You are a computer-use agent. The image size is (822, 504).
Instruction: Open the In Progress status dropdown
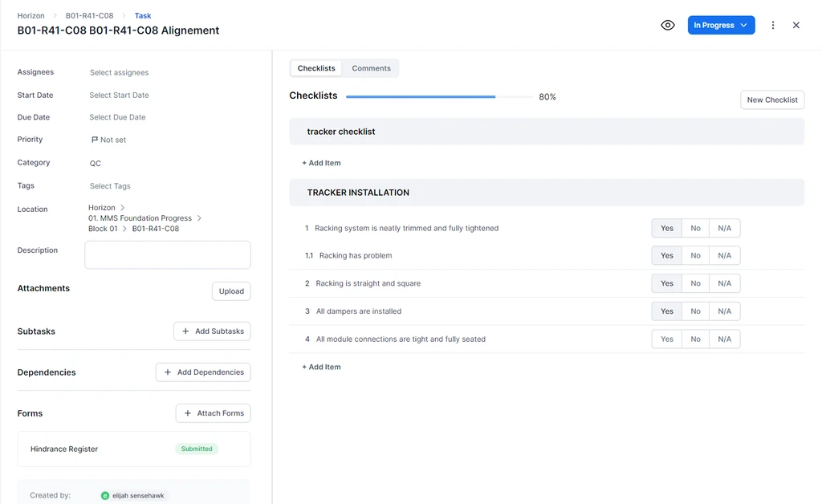point(721,25)
